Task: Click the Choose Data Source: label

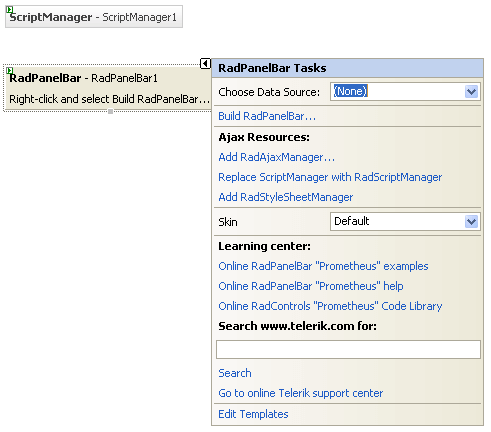Action: point(269,92)
